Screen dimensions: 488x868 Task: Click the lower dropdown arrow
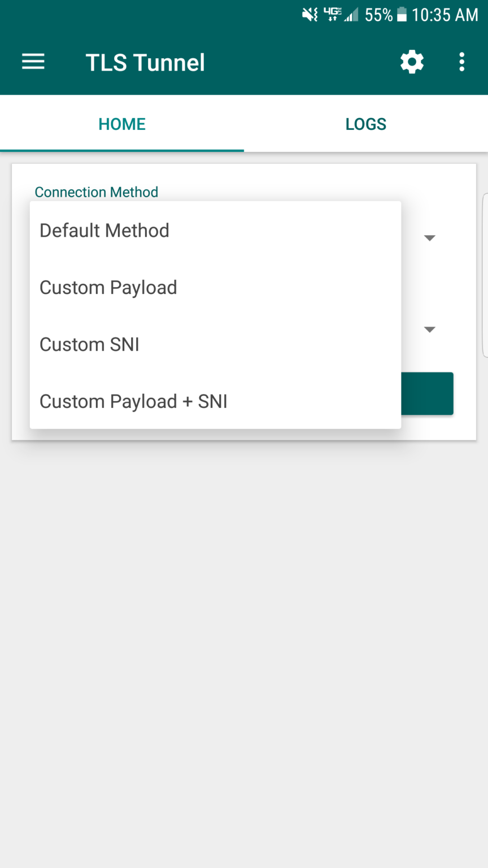[x=429, y=329]
